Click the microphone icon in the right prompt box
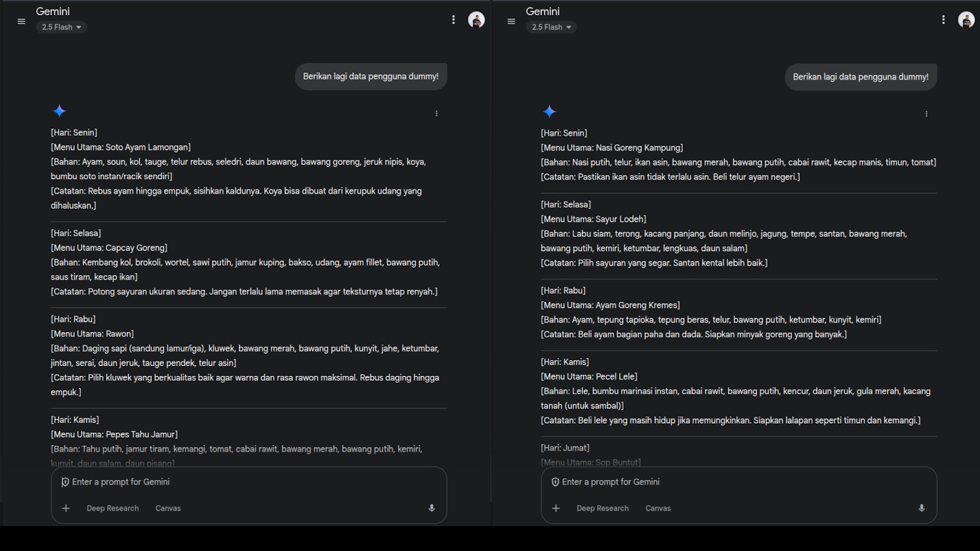The height and width of the screenshot is (551, 980). click(922, 508)
